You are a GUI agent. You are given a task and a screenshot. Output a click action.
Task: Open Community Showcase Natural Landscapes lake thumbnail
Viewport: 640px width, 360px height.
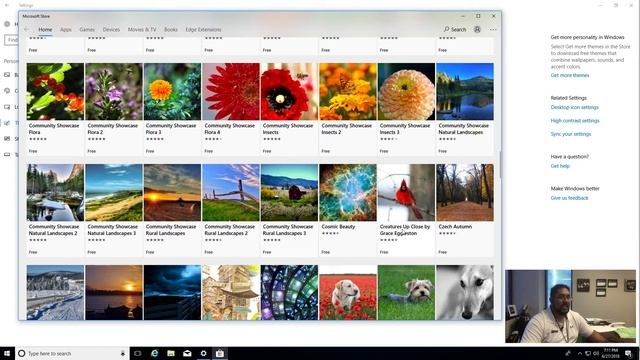click(464, 91)
